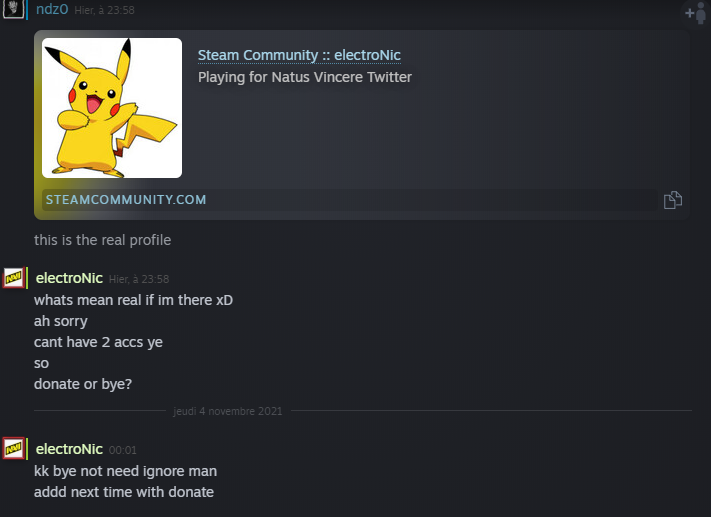Click the 'kk bye not need ignore man' message
The height and width of the screenshot is (517, 711).
tap(125, 470)
